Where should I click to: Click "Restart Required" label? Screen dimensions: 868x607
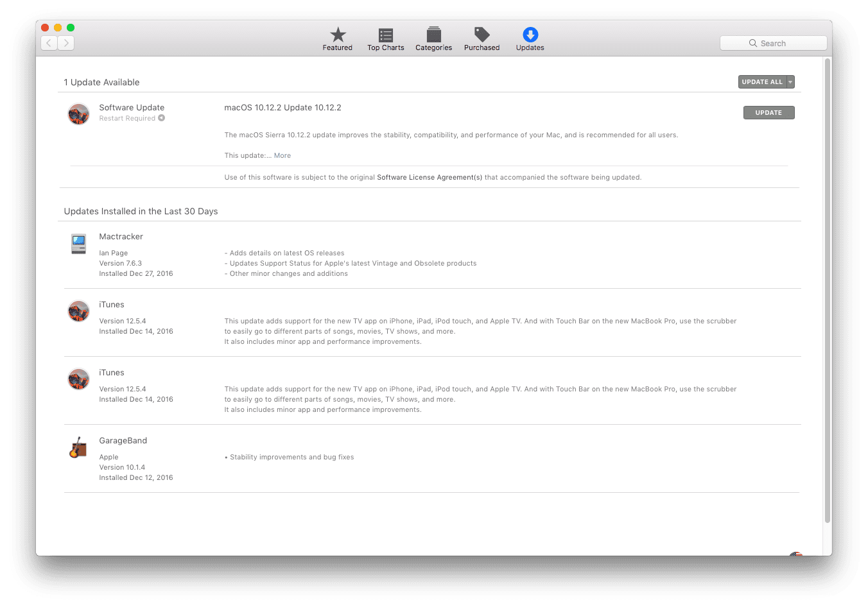point(127,118)
